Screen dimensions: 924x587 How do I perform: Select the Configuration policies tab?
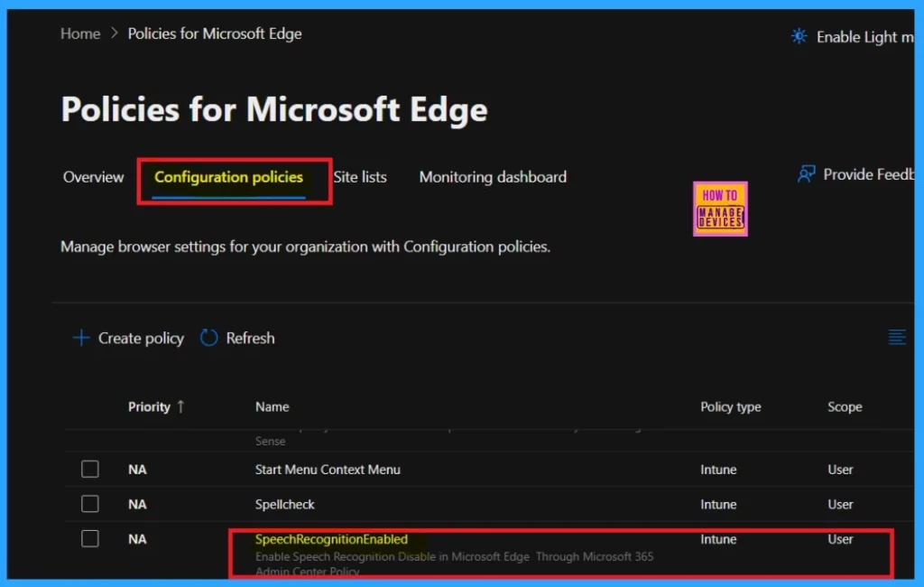(228, 177)
